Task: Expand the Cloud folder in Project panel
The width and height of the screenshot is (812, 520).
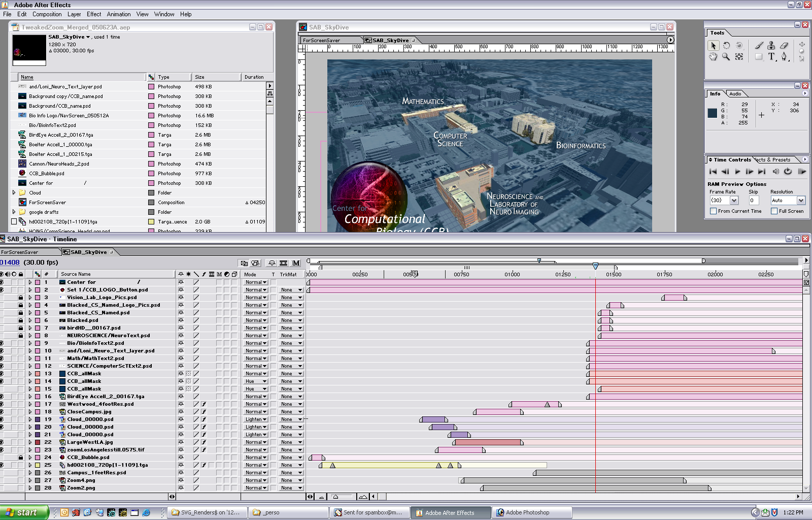Action: (14, 193)
